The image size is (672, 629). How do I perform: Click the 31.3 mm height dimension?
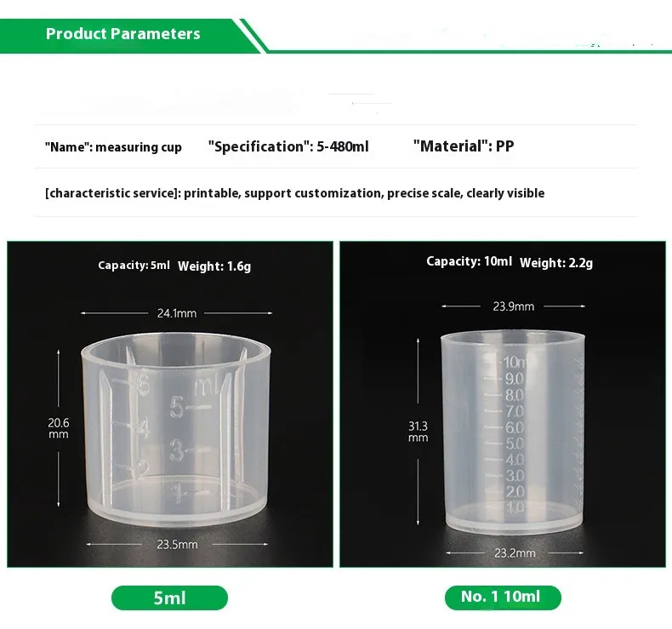pos(419,432)
